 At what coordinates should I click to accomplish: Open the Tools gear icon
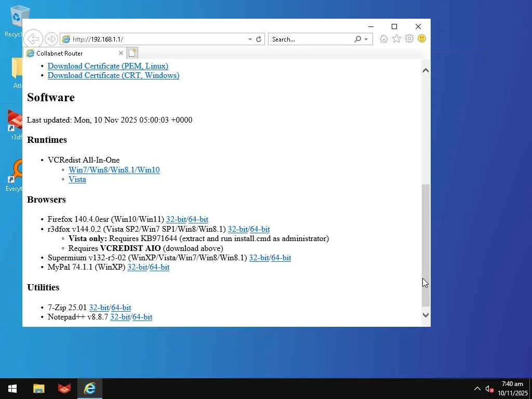[x=409, y=38]
